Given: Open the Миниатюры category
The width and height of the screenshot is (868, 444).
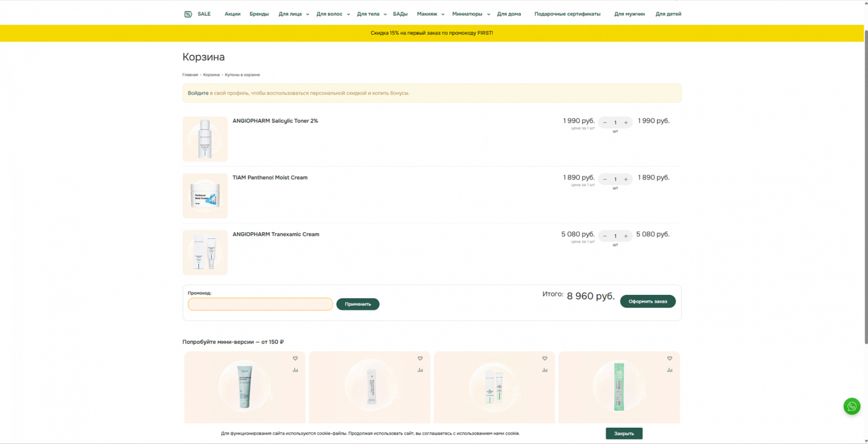Looking at the screenshot, I should [x=467, y=14].
